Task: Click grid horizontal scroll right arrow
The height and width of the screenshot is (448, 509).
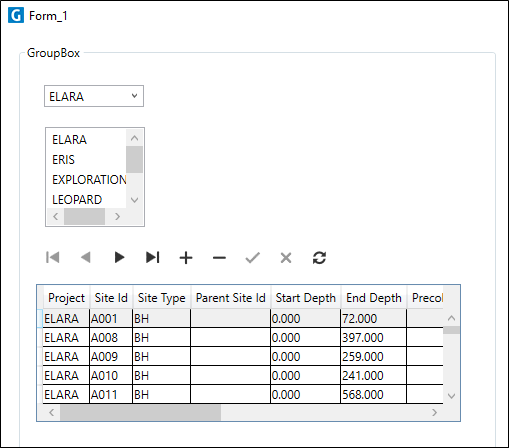Action: (434, 413)
